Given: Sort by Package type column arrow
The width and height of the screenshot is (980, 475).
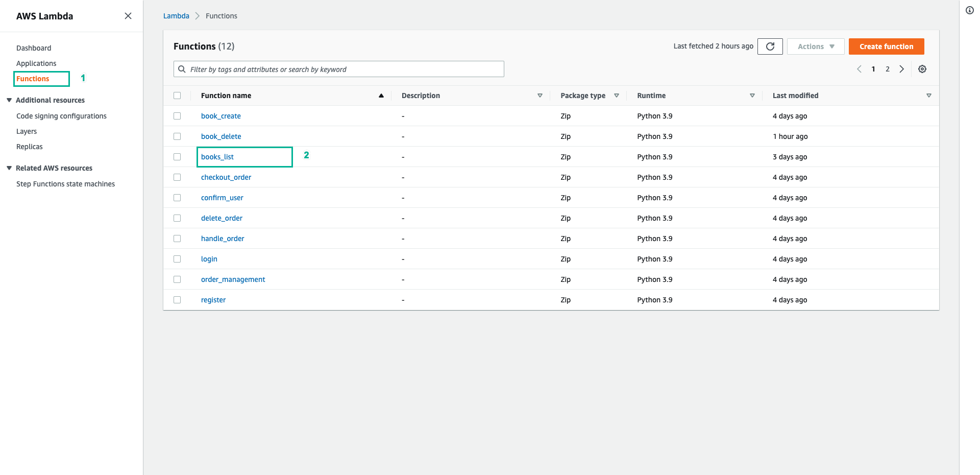Looking at the screenshot, I should [x=617, y=96].
